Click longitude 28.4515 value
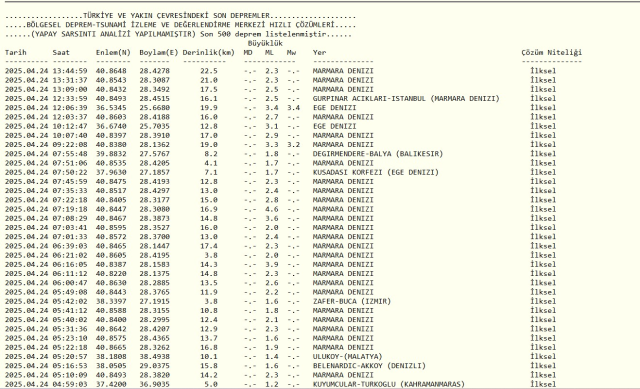The width and height of the screenshot is (640, 389). click(x=154, y=98)
